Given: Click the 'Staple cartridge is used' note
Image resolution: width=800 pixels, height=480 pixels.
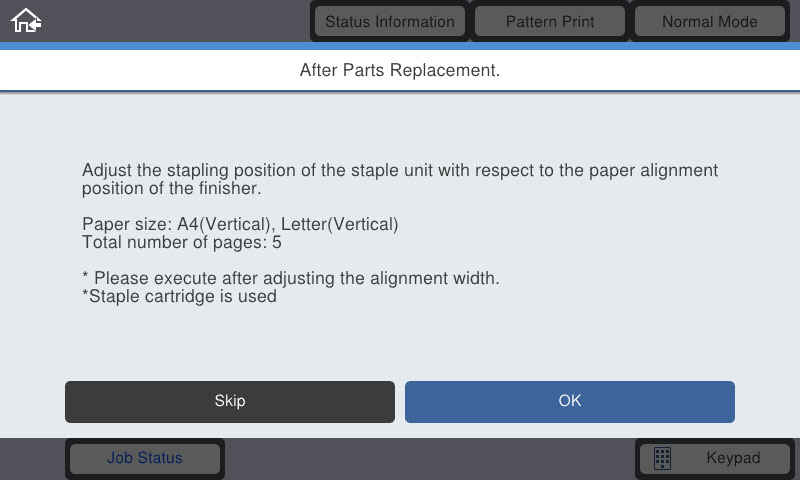Looking at the screenshot, I should click(179, 296).
